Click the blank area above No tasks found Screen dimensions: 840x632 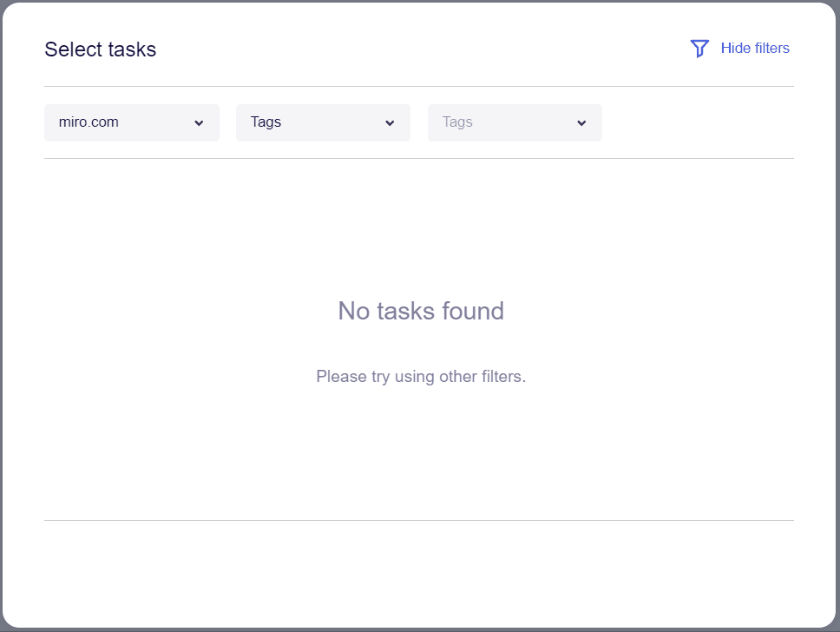tap(421, 226)
